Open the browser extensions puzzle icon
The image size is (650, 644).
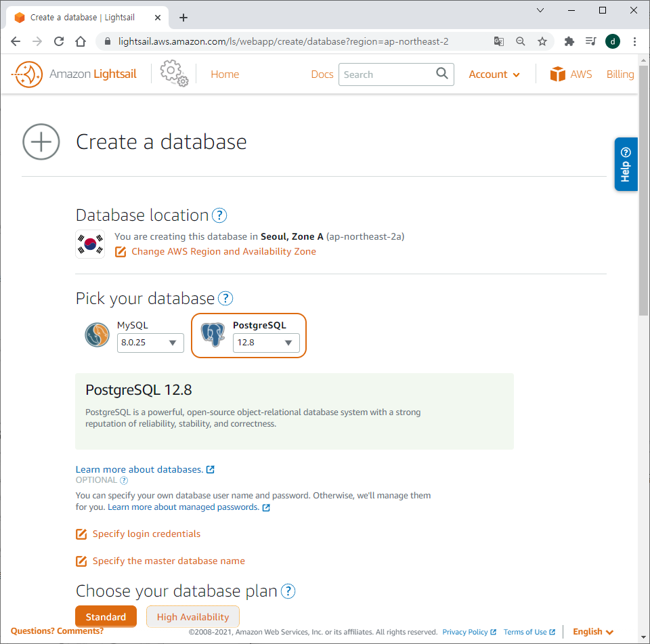coord(569,41)
